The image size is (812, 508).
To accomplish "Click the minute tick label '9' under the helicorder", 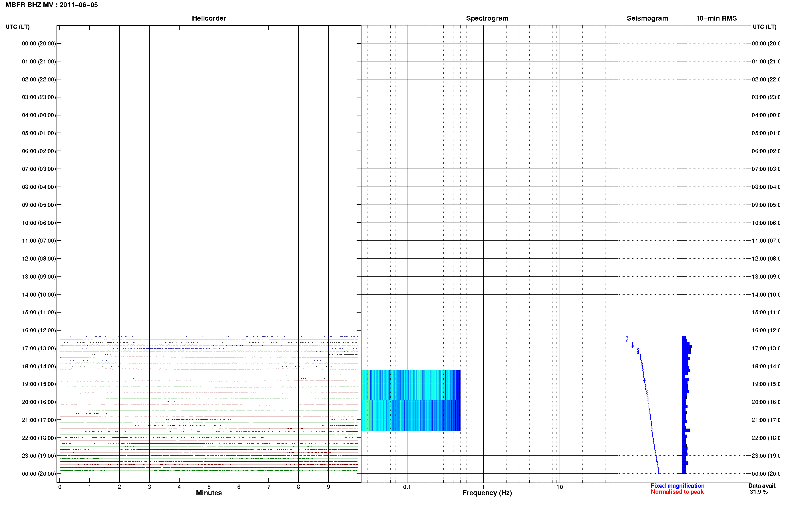I will pos(328,487).
